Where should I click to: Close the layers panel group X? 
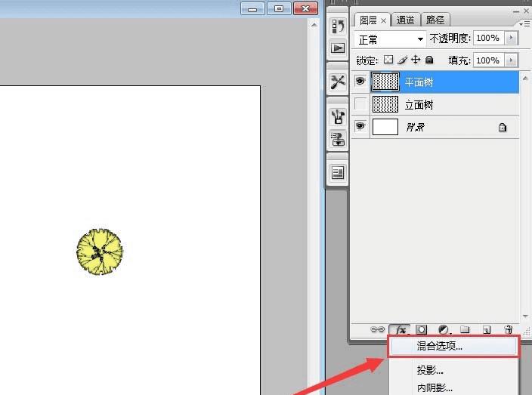coord(527,11)
